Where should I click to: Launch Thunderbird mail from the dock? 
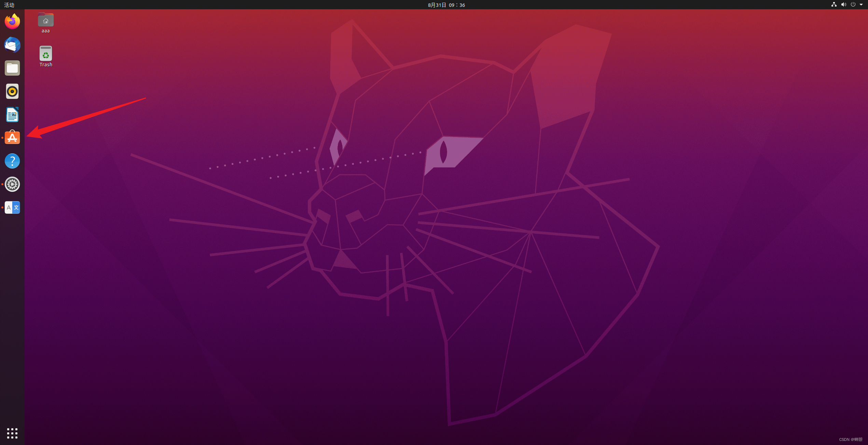(x=12, y=45)
